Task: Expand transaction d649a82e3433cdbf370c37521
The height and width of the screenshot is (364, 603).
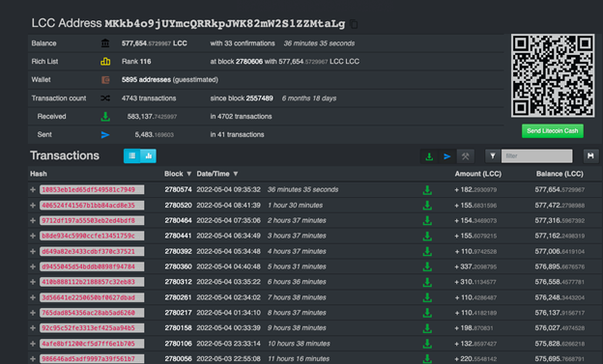Action: 33,251
